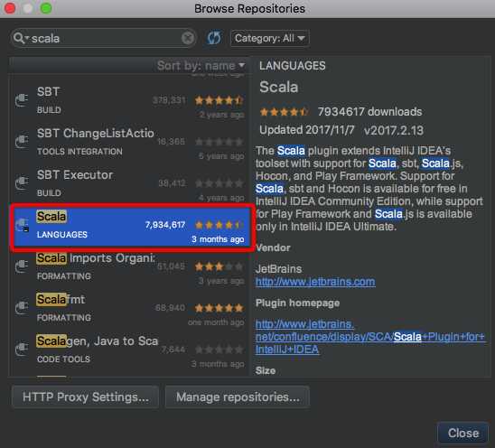Image resolution: width=495 pixels, height=448 pixels.
Task: Click the Scala plugin icon in list
Action: [22, 226]
